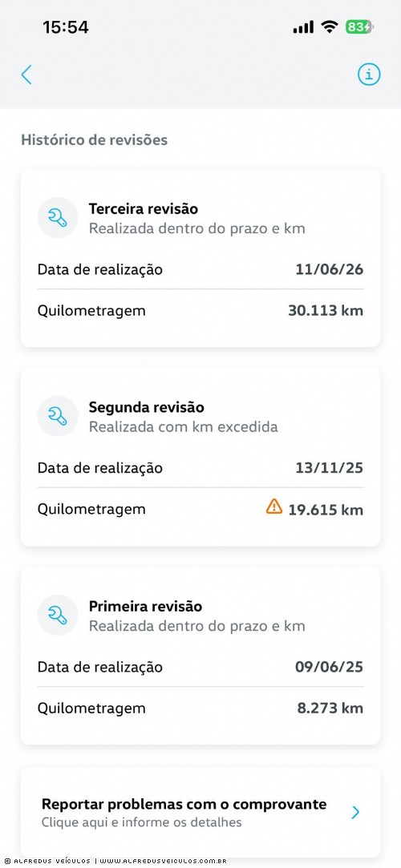
Task: Tap the wrench icon for Primeira revisão
Action: click(58, 615)
